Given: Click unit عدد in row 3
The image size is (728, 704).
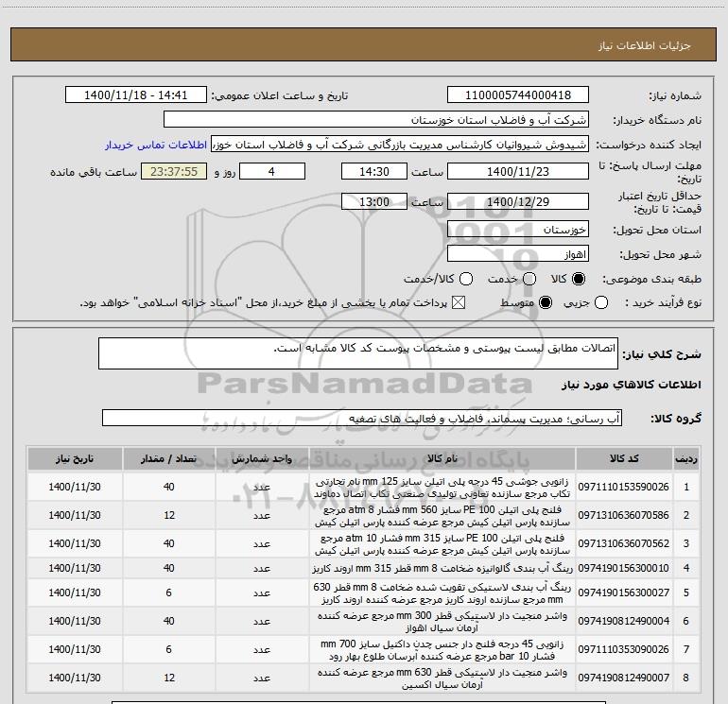Looking at the screenshot, I should (x=262, y=543).
